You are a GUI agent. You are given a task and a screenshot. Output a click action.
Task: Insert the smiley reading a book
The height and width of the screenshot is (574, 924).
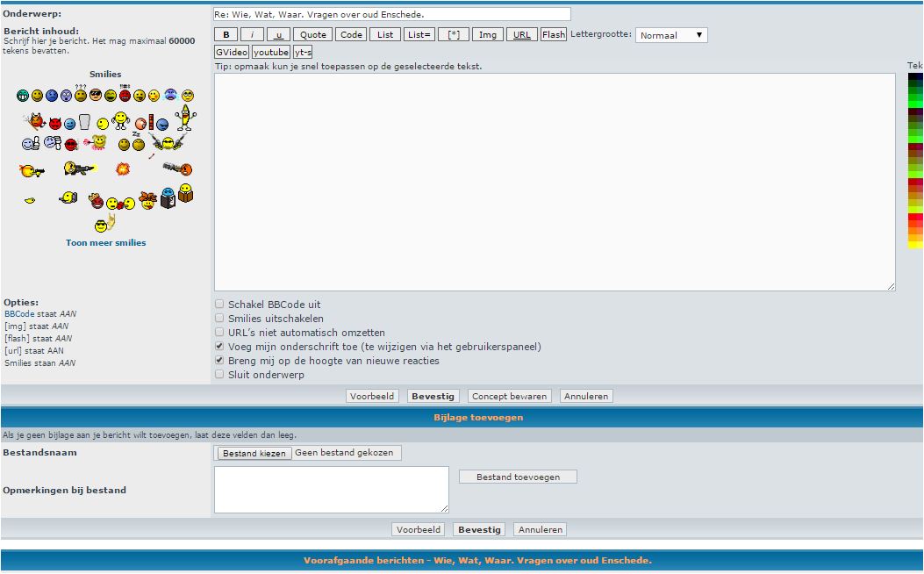tap(186, 192)
